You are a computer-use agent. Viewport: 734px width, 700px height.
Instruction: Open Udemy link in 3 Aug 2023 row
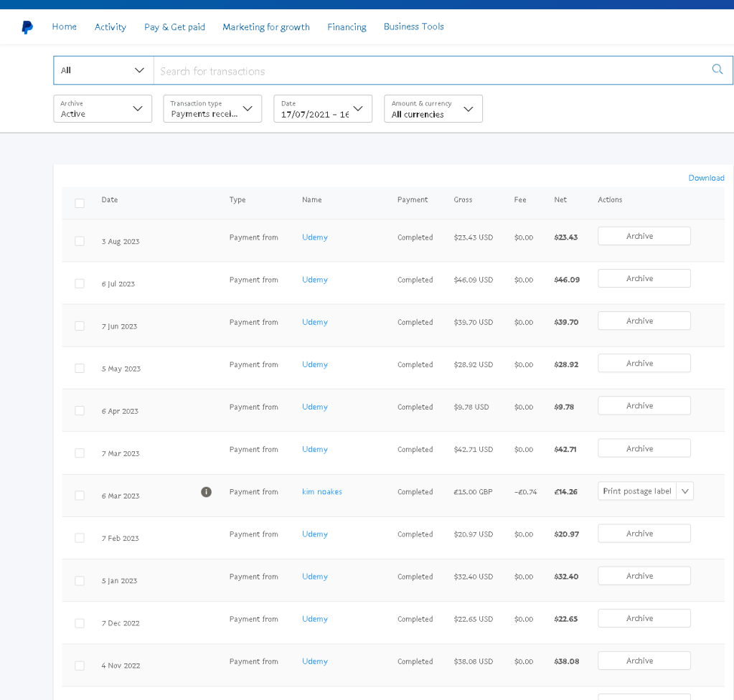pos(314,237)
